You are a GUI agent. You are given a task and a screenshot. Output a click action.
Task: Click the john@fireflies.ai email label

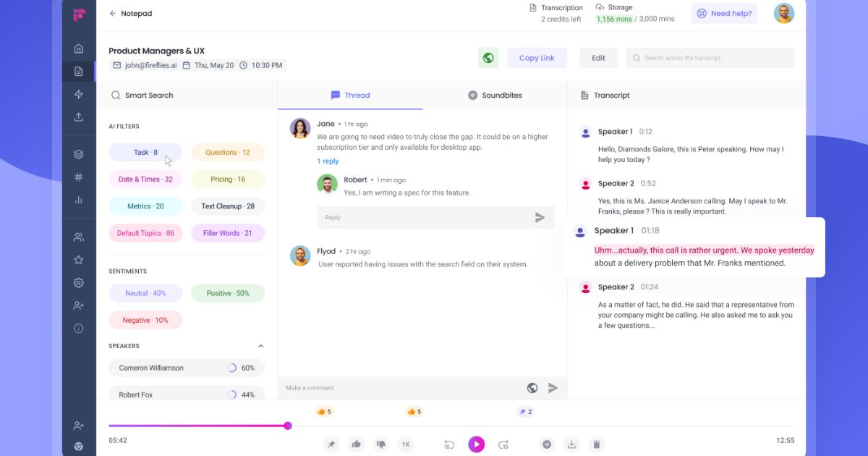pyautogui.click(x=145, y=65)
